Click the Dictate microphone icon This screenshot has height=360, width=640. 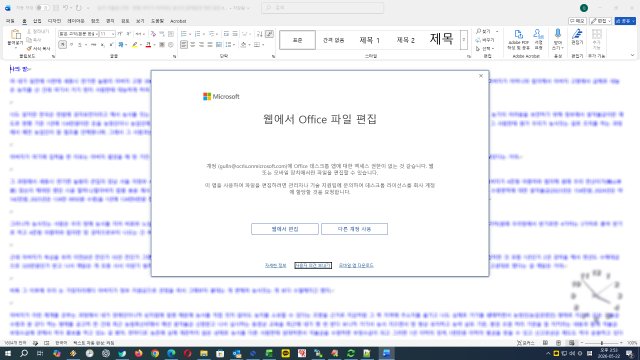(558, 33)
